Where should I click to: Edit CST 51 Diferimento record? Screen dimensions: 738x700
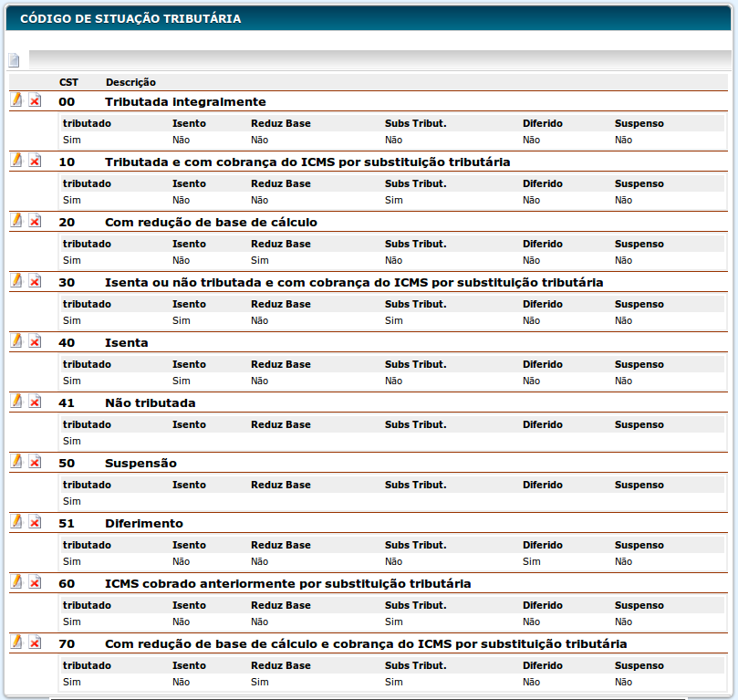tap(16, 522)
